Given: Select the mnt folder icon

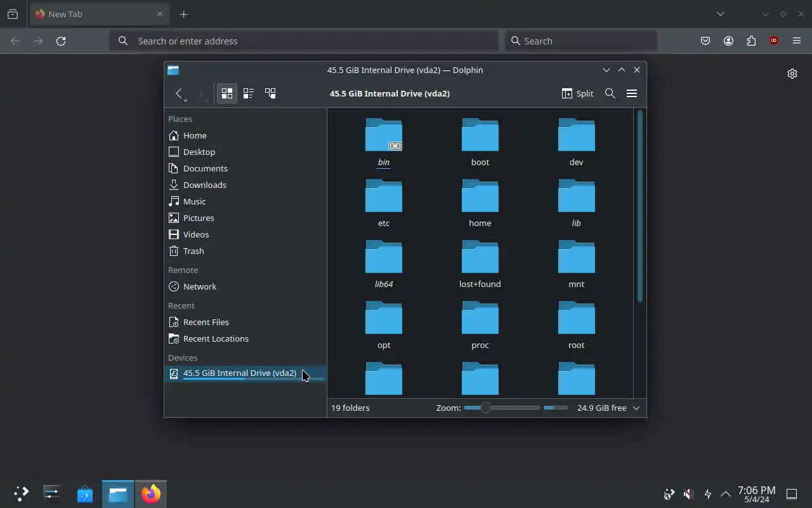Looking at the screenshot, I should (577, 257).
